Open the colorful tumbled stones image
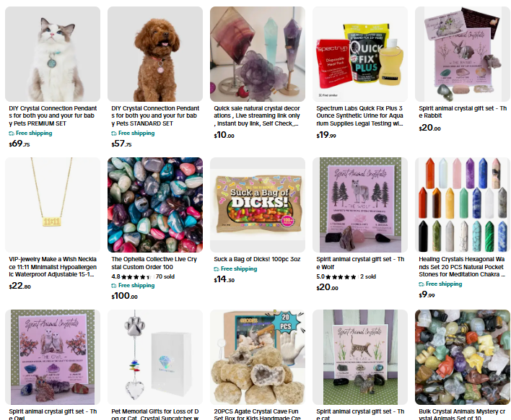Image resolution: width=511 pixels, height=420 pixels. (x=155, y=205)
